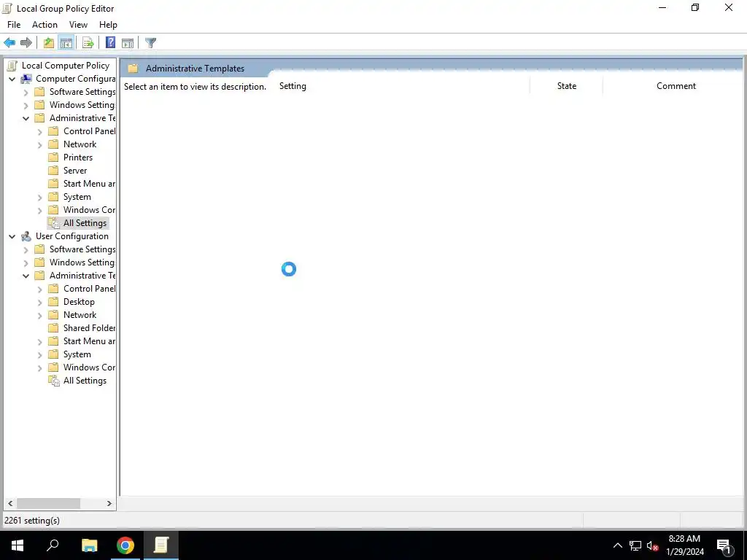Toggle Show/Hide Console Tree toolbar icon
The height and width of the screenshot is (560, 747).
coord(66,43)
